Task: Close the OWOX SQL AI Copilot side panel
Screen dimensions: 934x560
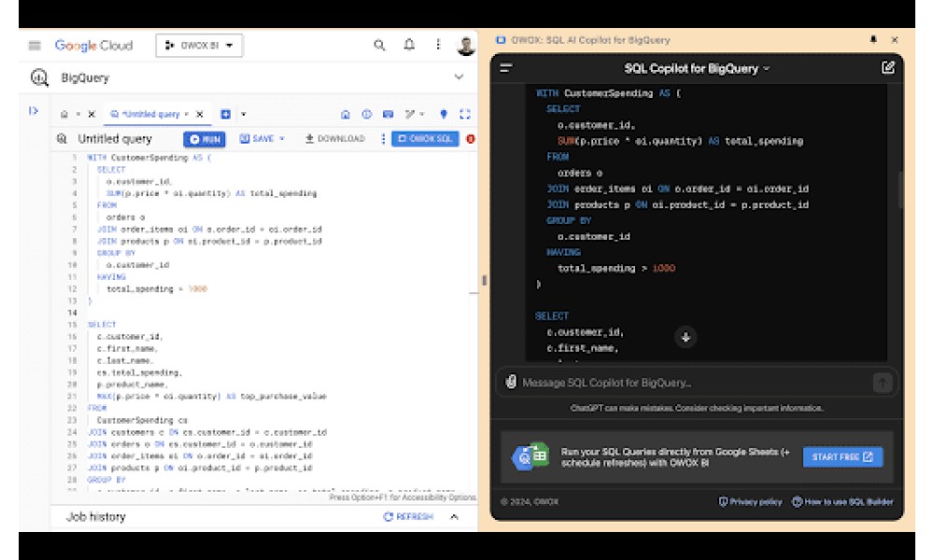Action: [x=894, y=40]
